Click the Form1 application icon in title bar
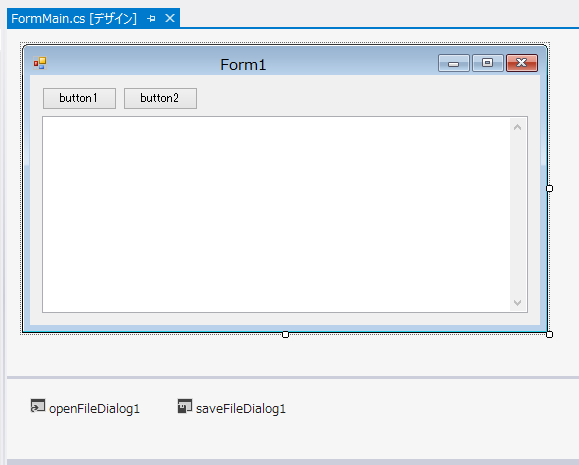579x465 pixels. coord(40,63)
